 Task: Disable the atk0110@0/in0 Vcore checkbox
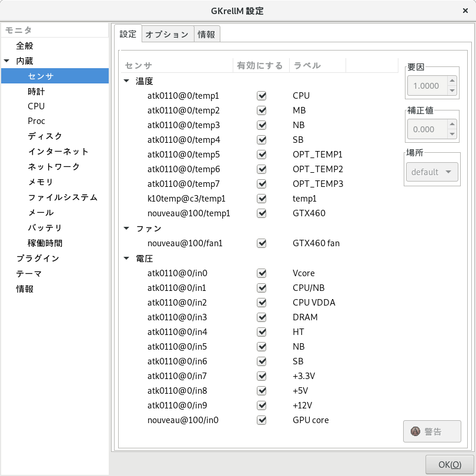(x=262, y=273)
